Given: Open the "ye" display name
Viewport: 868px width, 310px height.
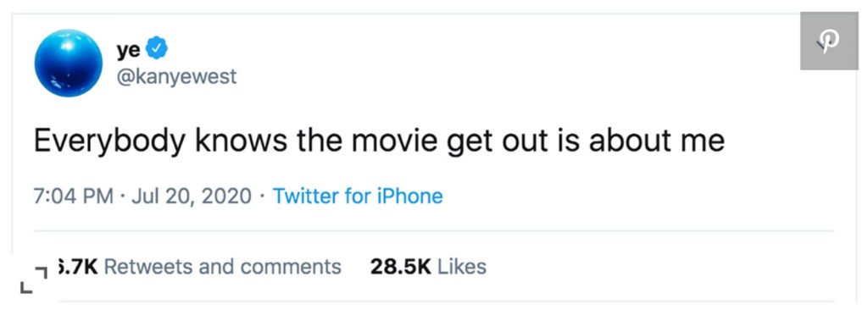Looking at the screenshot, I should coord(129,50).
